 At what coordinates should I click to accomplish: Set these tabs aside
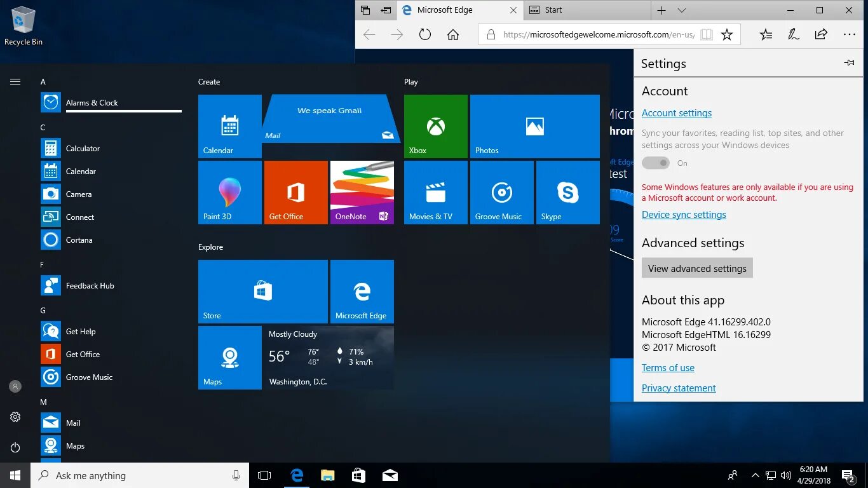[x=386, y=10]
